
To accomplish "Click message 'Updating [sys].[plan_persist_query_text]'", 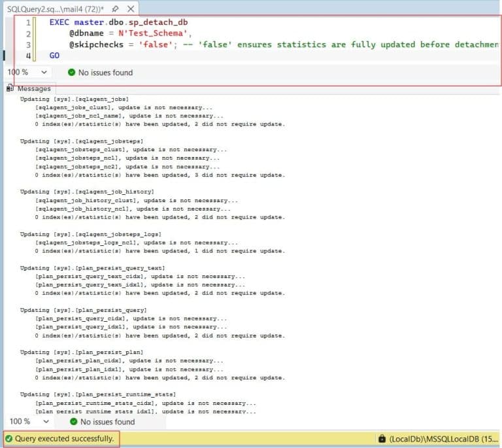I will coord(93,268).
